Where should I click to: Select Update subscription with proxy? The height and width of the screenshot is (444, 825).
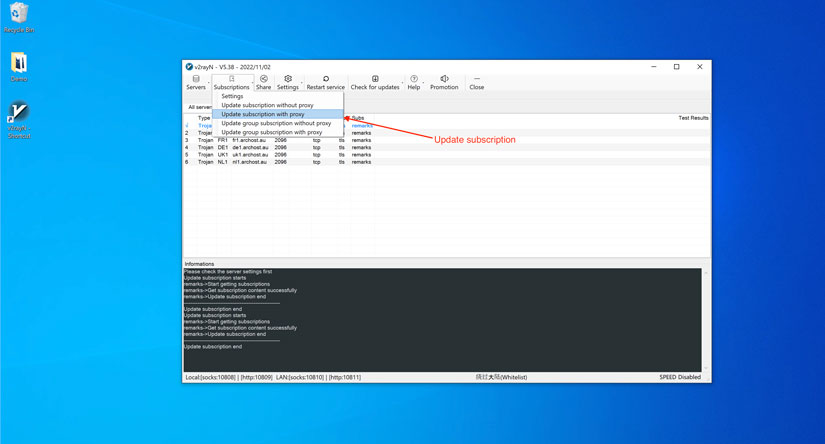(263, 114)
